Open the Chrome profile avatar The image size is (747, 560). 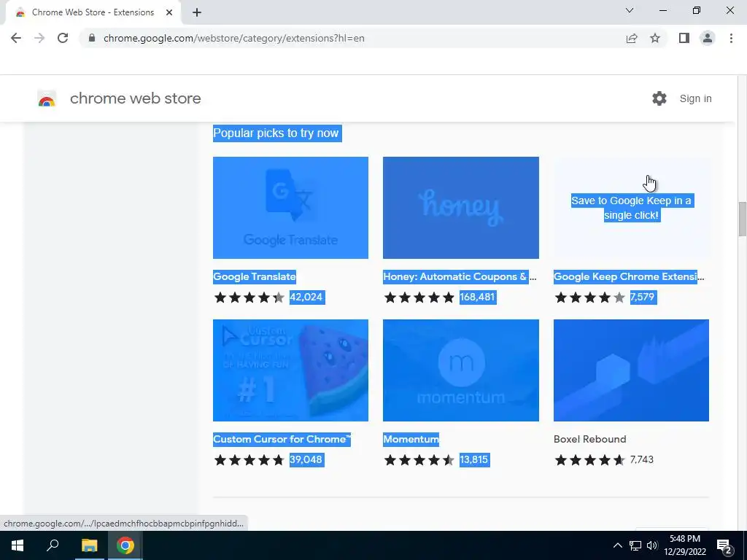coord(708,38)
